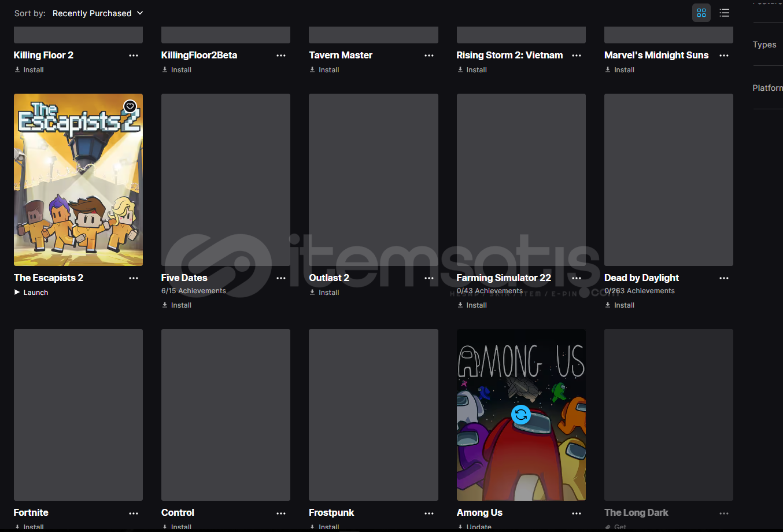Open Outlast 2 three-dot menu
Image resolution: width=783 pixels, height=532 pixels.
coord(429,278)
